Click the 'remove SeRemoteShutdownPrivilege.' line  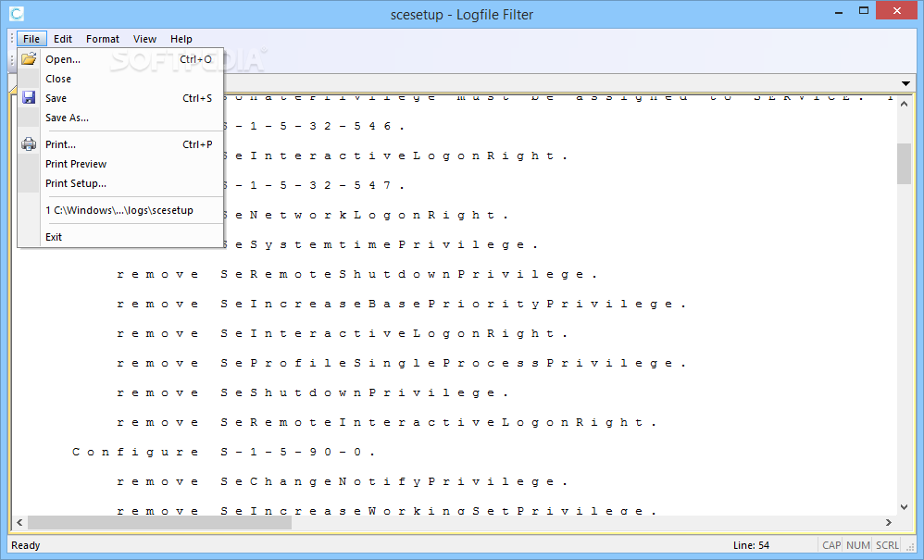tap(357, 274)
